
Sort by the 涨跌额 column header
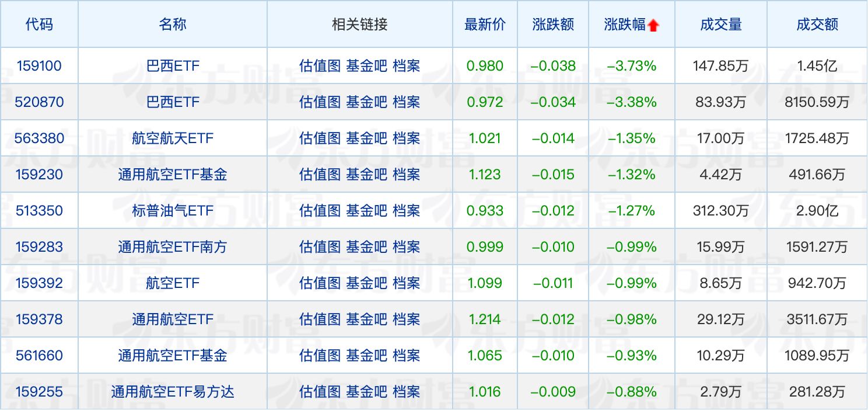[552, 25]
